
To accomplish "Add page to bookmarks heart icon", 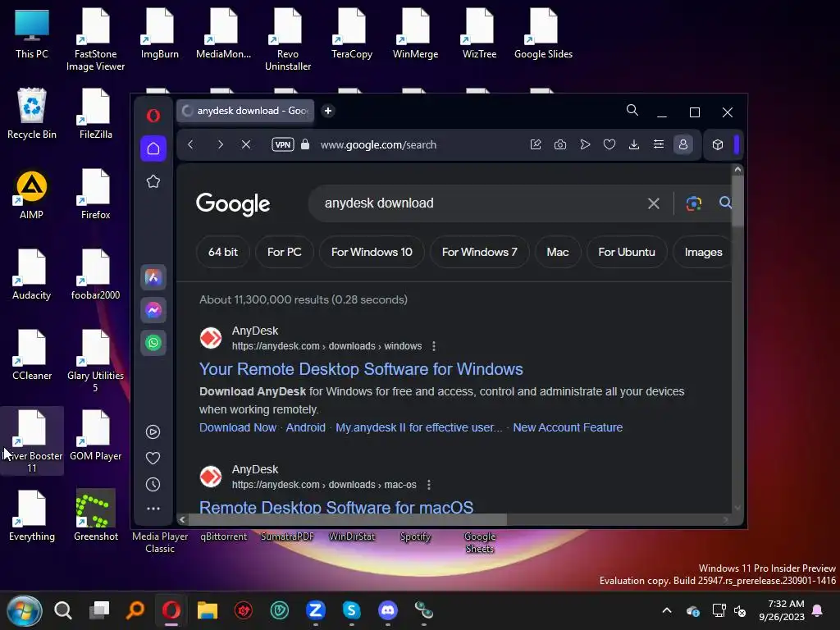I will 609,144.
